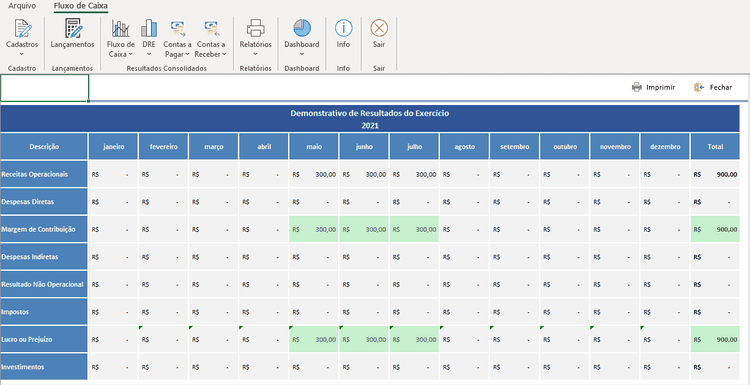Click the Sair exit icon
750x385 pixels.
379,28
